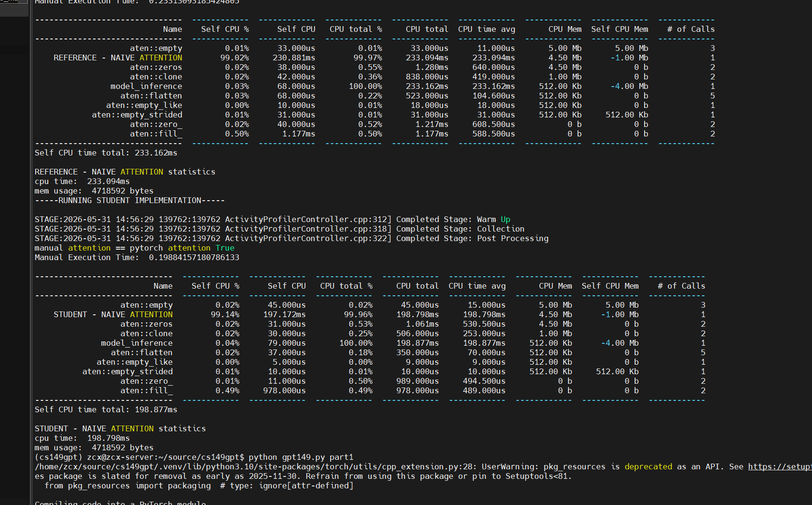Click the green 'Up' in Warm Up stage
This screenshot has width=812, height=505.
pos(505,219)
